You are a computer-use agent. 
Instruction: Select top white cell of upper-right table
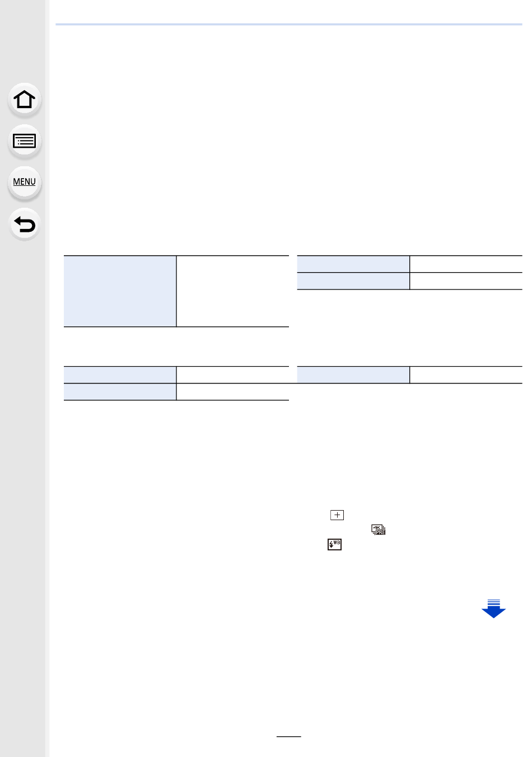click(466, 264)
